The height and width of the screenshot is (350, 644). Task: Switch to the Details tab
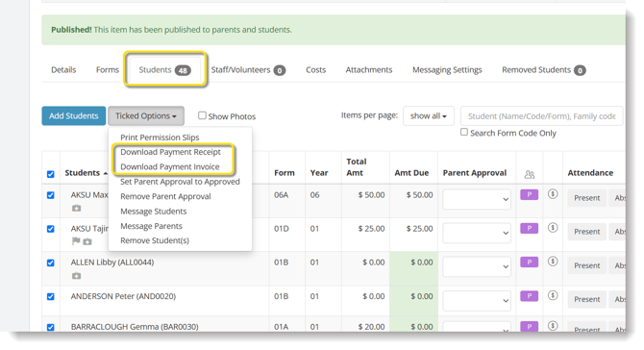point(63,70)
